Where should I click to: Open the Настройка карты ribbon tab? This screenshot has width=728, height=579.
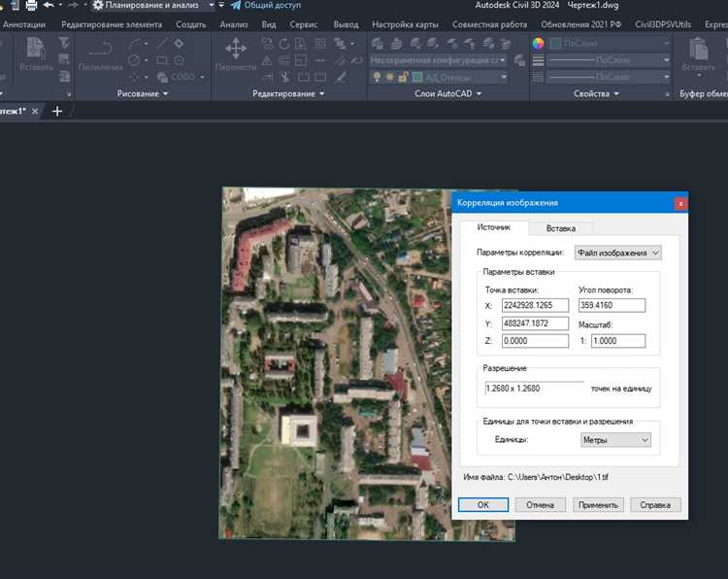pos(405,24)
